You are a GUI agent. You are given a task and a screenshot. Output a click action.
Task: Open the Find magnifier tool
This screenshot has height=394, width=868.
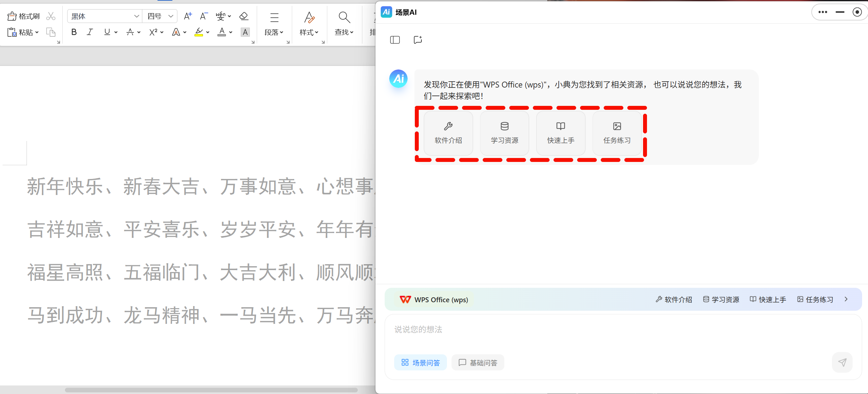[x=344, y=17]
